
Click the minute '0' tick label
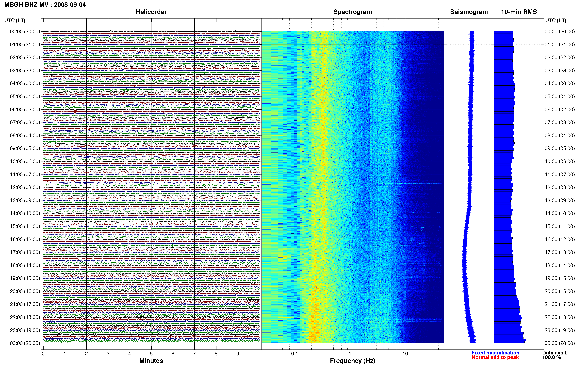[43, 354]
